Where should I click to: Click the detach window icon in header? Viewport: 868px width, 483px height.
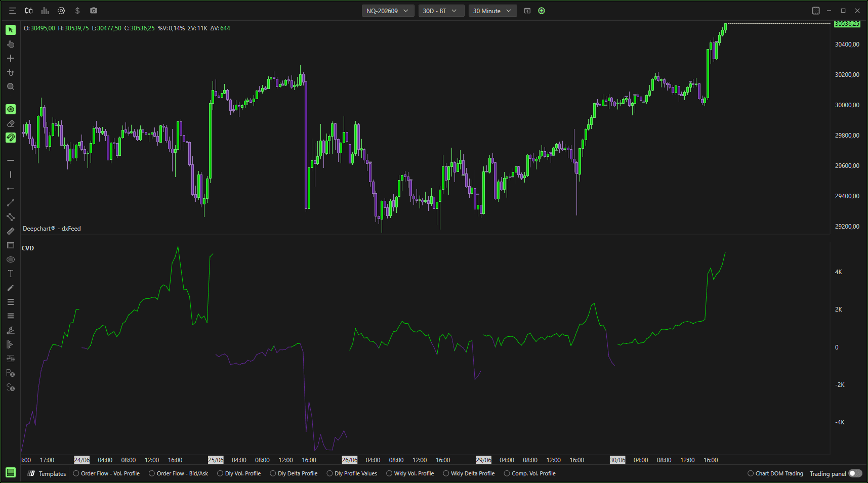coord(527,11)
